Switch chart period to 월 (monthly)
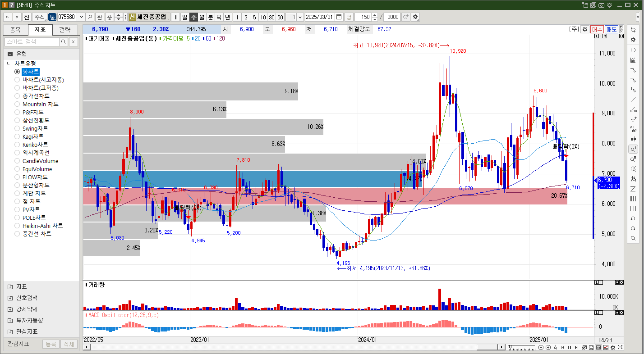This screenshot has width=644, height=354. point(202,17)
